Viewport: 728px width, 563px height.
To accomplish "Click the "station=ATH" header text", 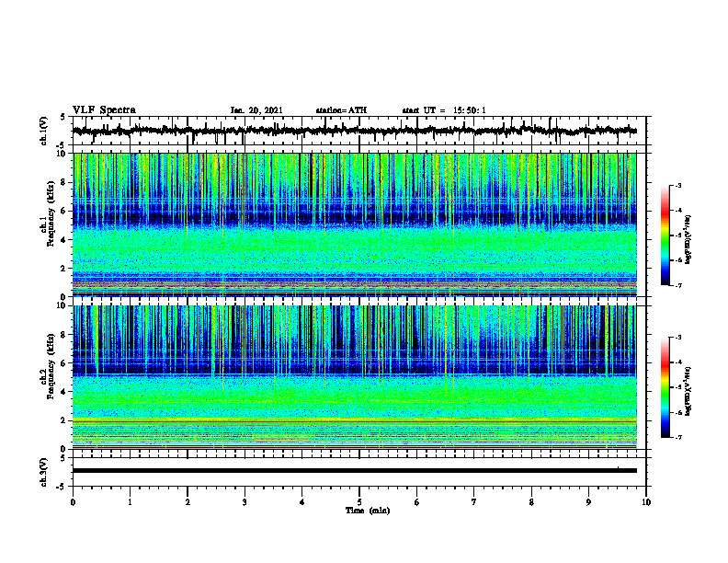I will pos(341,110).
